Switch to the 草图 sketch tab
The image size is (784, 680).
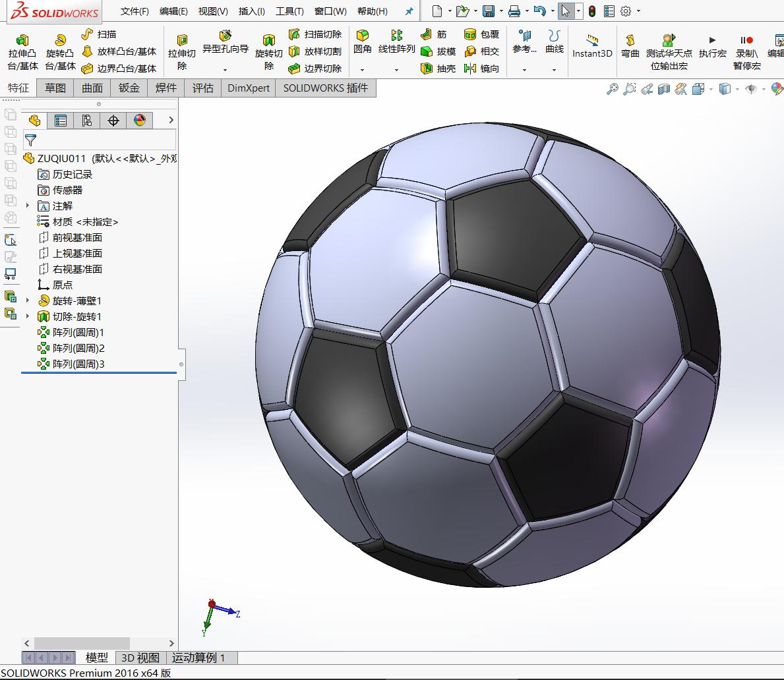[54, 88]
